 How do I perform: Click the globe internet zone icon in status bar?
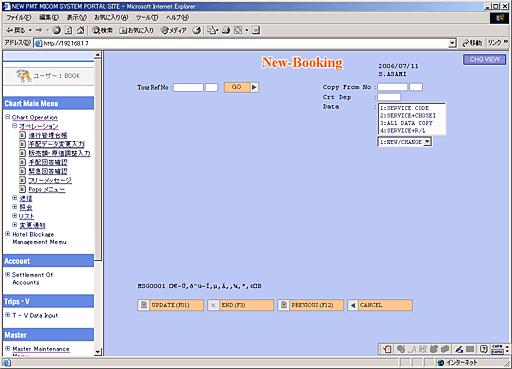441,363
